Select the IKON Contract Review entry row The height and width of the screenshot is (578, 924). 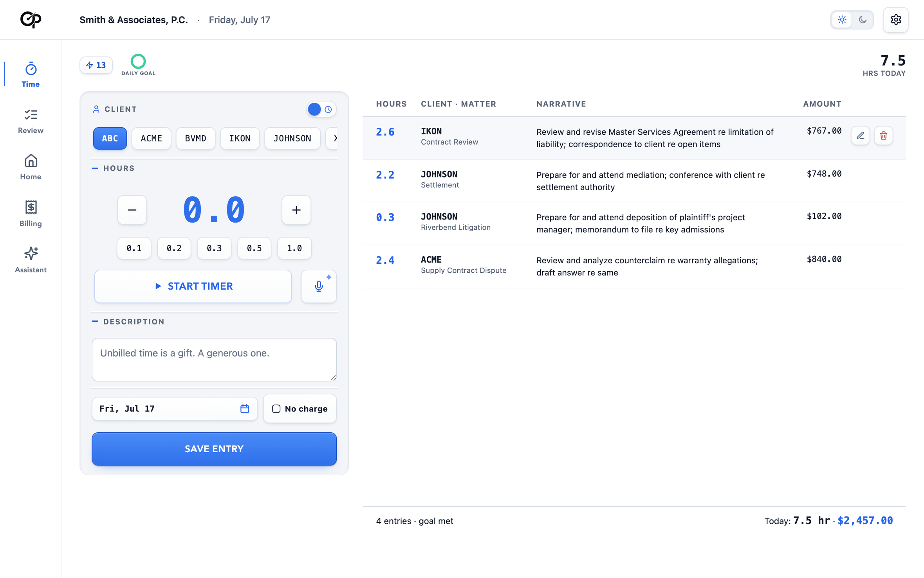click(x=634, y=138)
